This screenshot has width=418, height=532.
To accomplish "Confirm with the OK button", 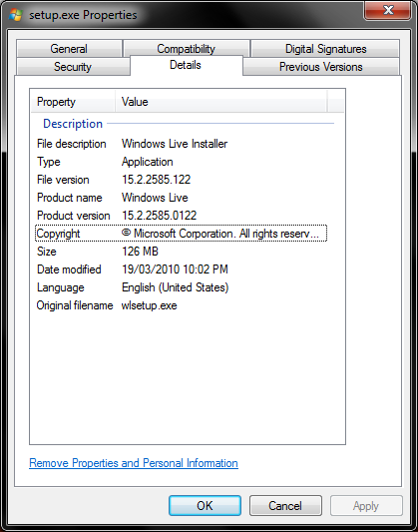I will (205, 505).
